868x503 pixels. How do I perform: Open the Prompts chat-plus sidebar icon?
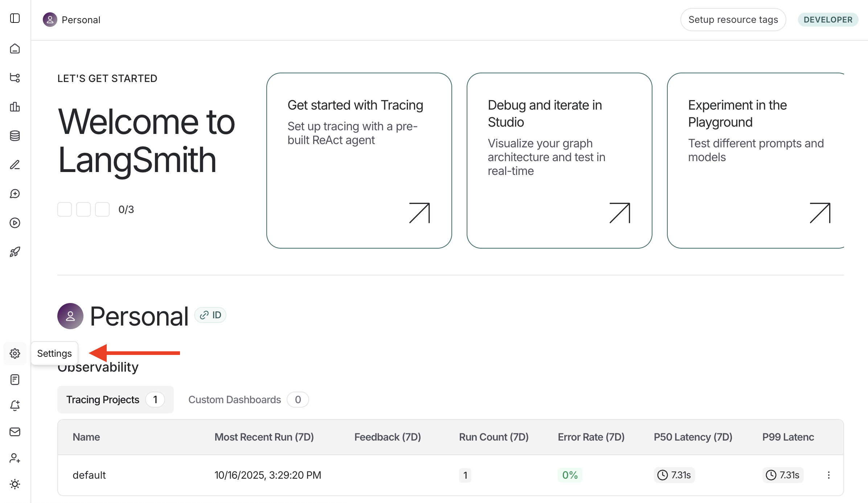tap(15, 194)
